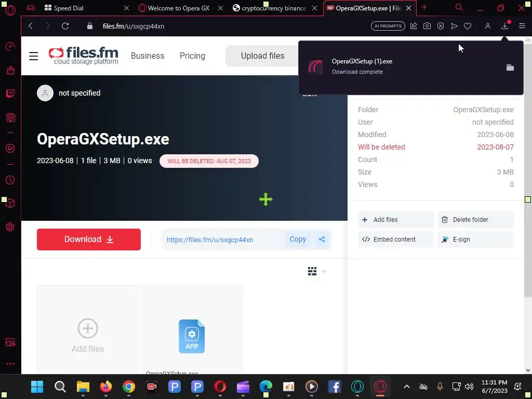This screenshot has width=532, height=399.
Task: Open the files.fm hamburger menu
Action: tap(33, 56)
